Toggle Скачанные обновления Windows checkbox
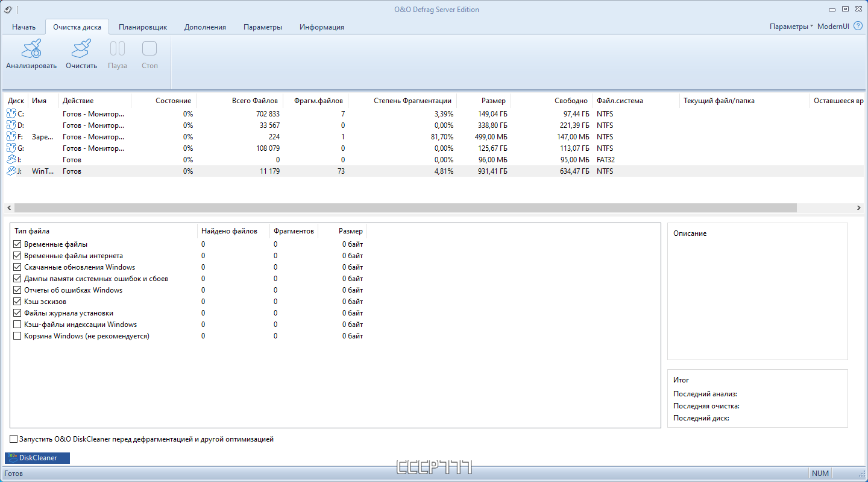The image size is (868, 482). tap(17, 267)
